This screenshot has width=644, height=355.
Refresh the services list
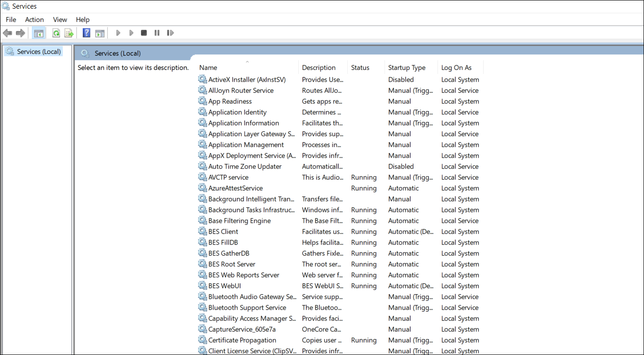56,33
